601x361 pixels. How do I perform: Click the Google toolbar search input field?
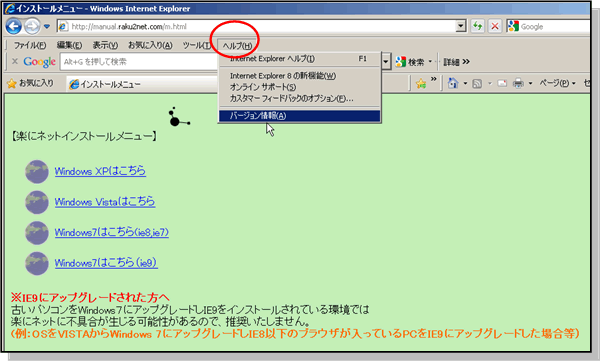pyautogui.click(x=139, y=62)
